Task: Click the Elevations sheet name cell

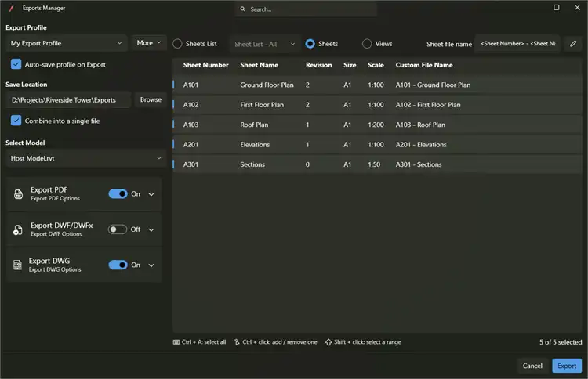Action: pos(255,145)
